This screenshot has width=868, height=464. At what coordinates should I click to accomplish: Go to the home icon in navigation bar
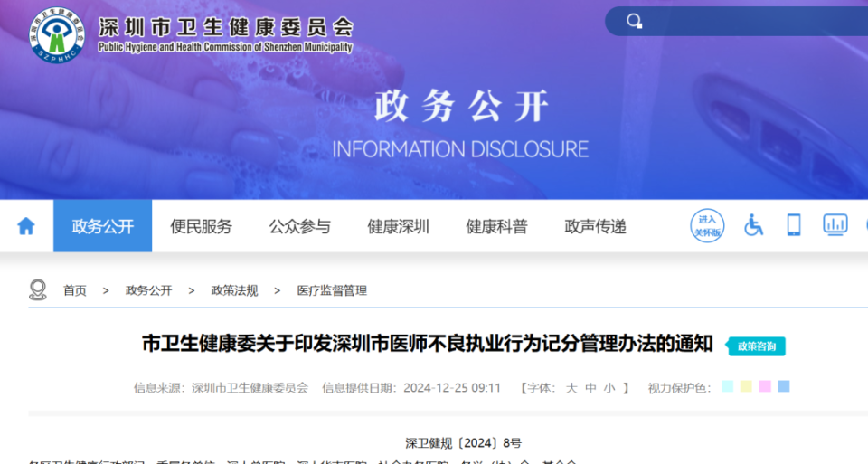26,226
